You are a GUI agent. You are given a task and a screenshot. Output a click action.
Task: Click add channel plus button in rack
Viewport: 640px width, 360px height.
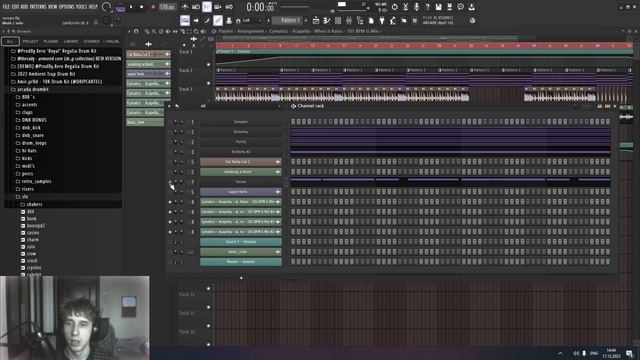(x=241, y=278)
